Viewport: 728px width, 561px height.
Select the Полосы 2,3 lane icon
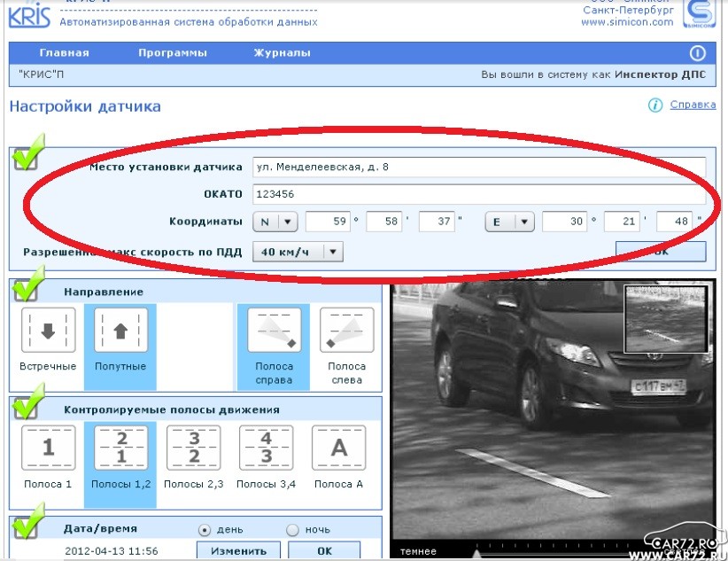point(194,448)
